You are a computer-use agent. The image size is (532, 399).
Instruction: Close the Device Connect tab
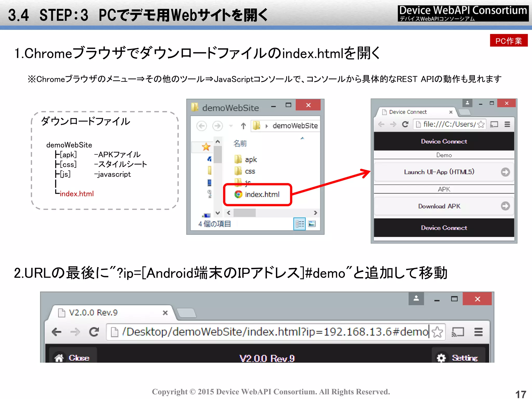pyautogui.click(x=451, y=112)
